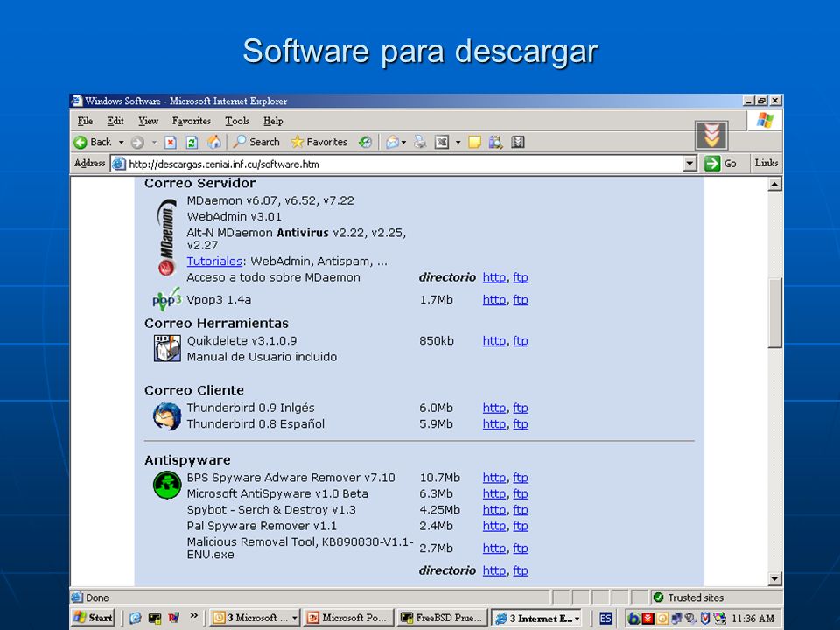Open Back button history dropdown arrow
Viewport: 840px width, 630px height.
pyautogui.click(x=121, y=143)
